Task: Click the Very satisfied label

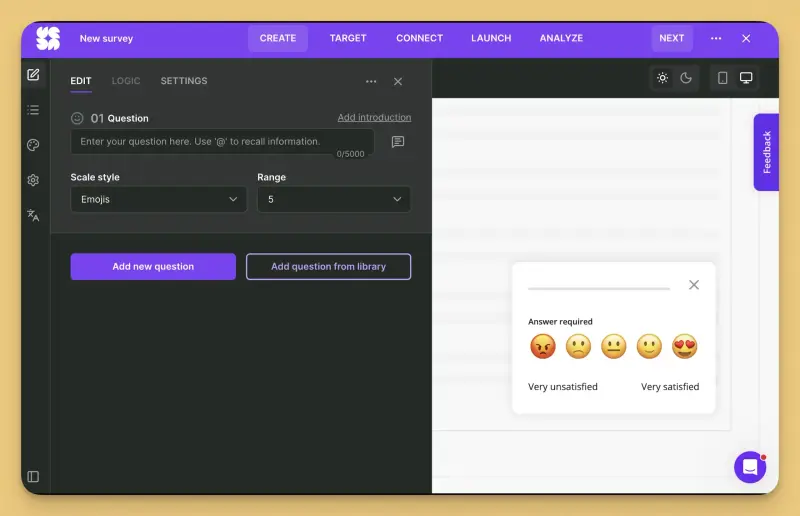Action: [670, 387]
